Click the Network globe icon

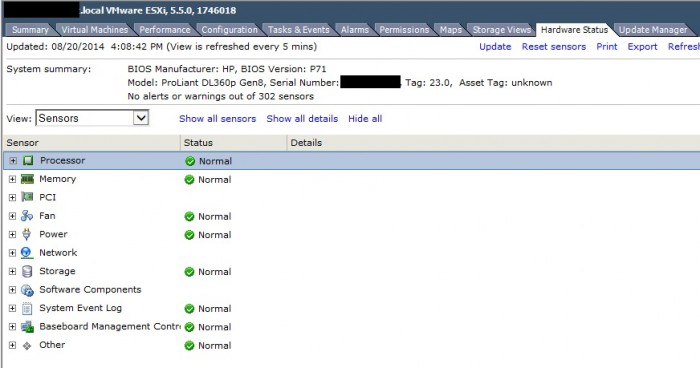[x=27, y=253]
